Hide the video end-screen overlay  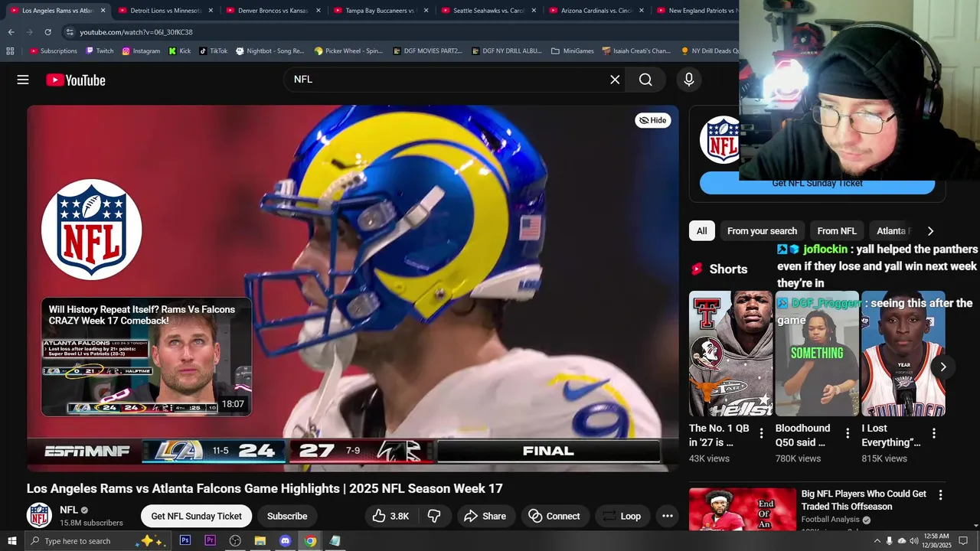[653, 120]
